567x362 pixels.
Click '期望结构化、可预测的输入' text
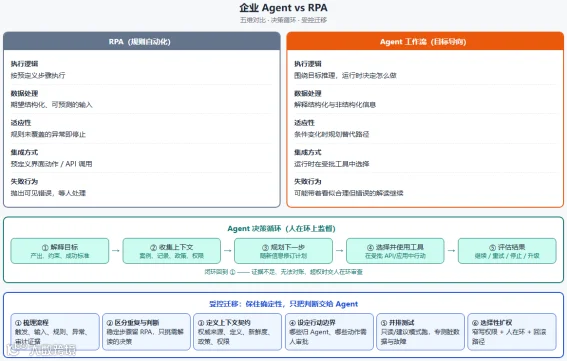[51, 105]
